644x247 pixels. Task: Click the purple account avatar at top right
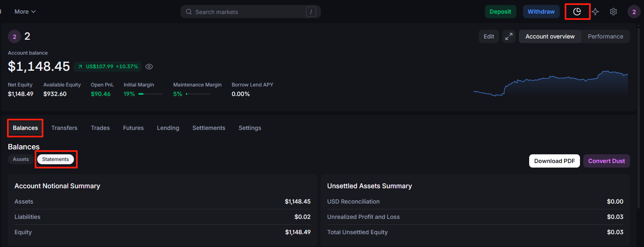pos(634,12)
